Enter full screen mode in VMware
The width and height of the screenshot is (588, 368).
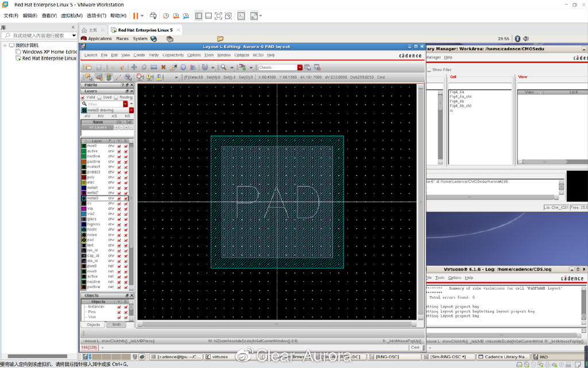click(x=218, y=16)
